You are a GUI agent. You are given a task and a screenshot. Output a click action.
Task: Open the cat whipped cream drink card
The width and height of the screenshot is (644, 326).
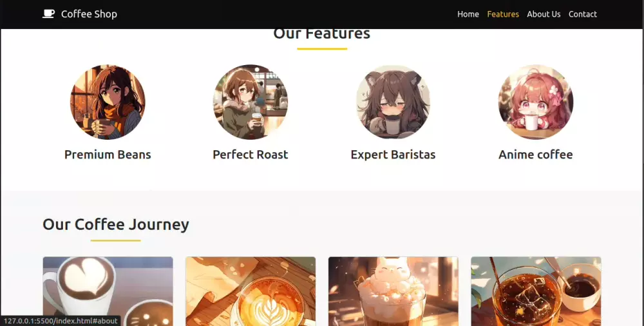tap(393, 291)
